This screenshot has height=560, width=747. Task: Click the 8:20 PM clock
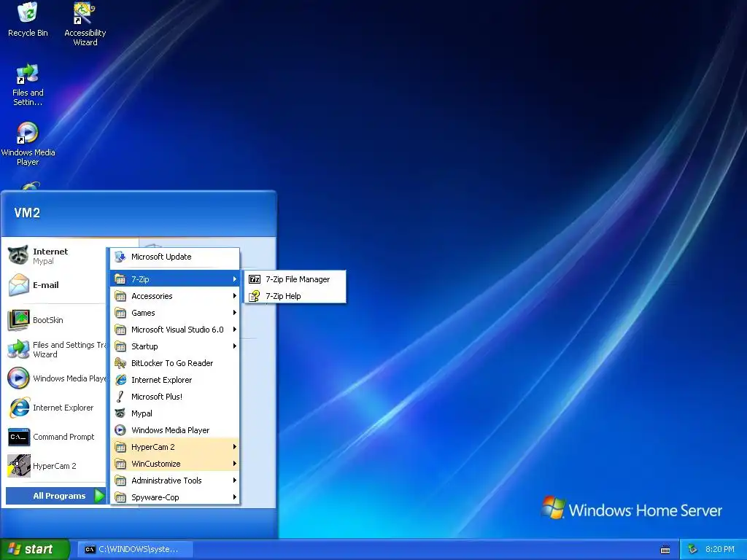(x=720, y=549)
